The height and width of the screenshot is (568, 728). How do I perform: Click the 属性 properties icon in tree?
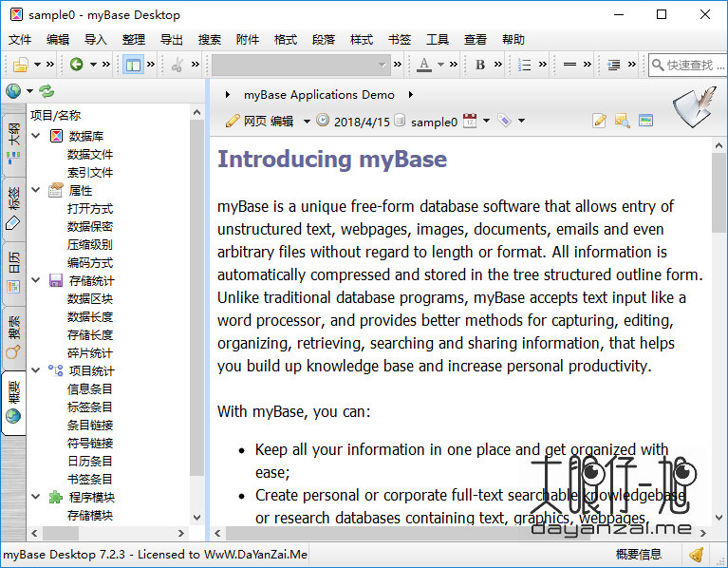pos(56,190)
